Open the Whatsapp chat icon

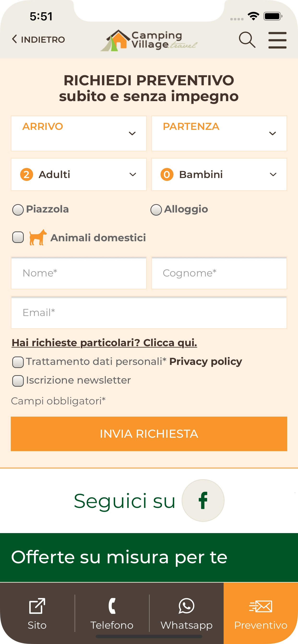click(186, 606)
